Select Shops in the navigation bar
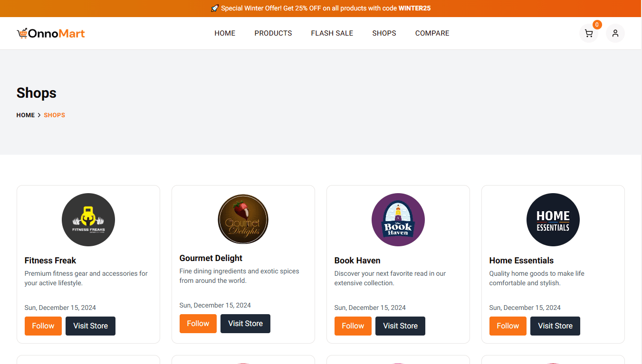Viewport: 642px width, 364px height. tap(384, 33)
